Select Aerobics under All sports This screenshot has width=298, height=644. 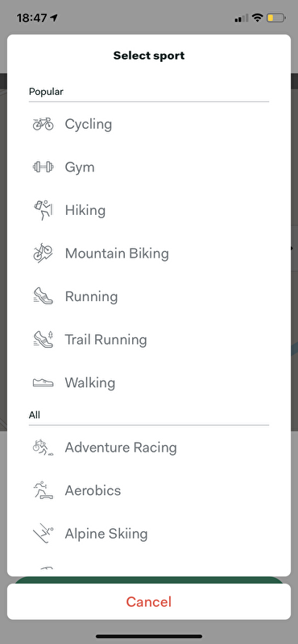point(149,490)
